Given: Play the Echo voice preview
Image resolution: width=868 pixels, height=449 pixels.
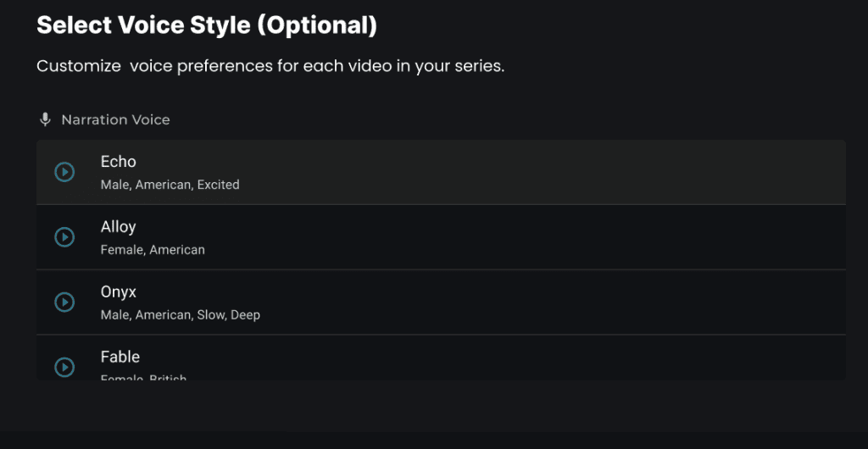Looking at the screenshot, I should tap(64, 172).
